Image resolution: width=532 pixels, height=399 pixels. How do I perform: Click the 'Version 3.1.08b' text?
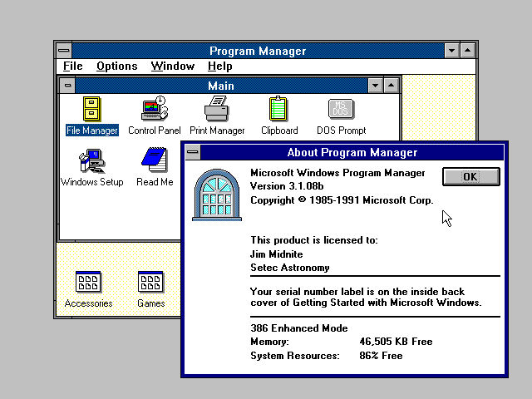[287, 186]
